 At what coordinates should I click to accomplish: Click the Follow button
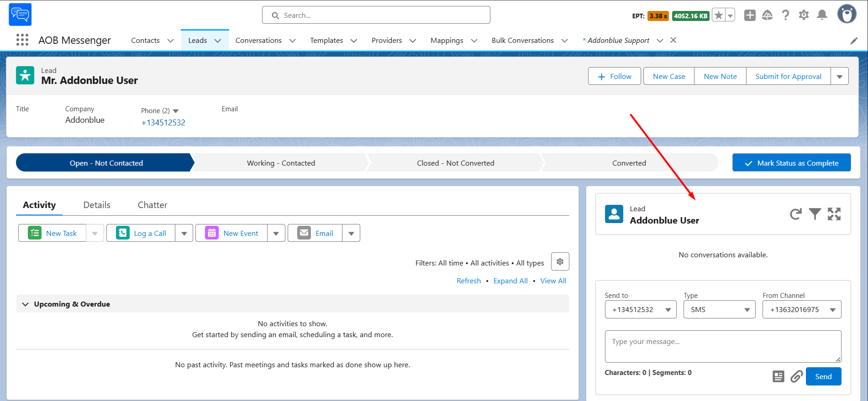point(615,76)
